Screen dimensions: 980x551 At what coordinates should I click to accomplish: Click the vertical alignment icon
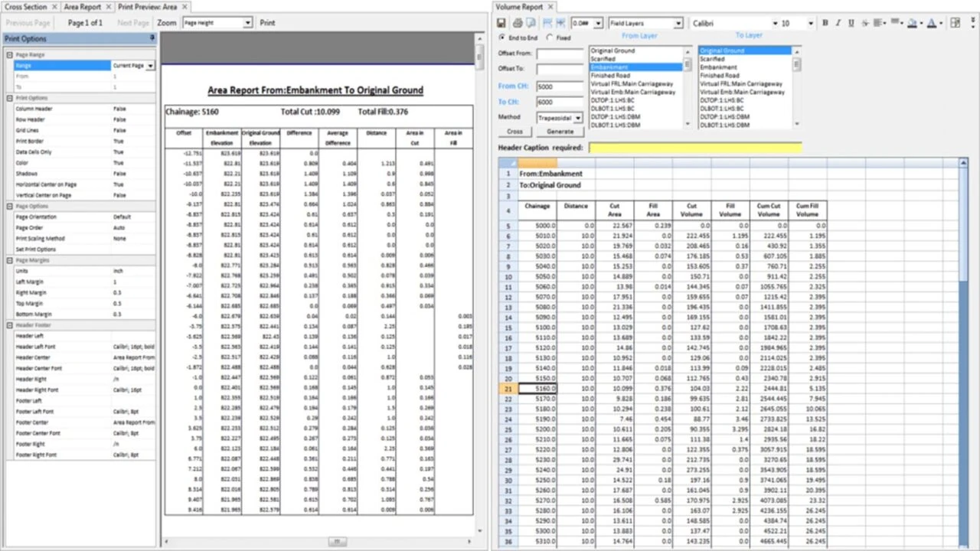895,23
